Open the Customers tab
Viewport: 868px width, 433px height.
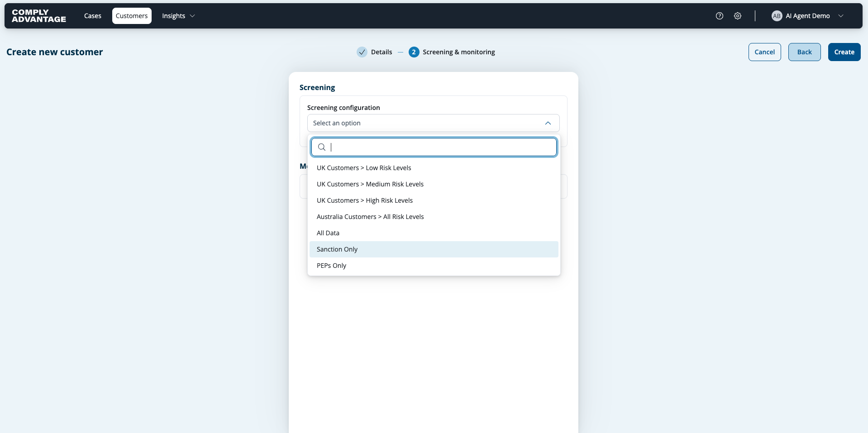click(132, 16)
